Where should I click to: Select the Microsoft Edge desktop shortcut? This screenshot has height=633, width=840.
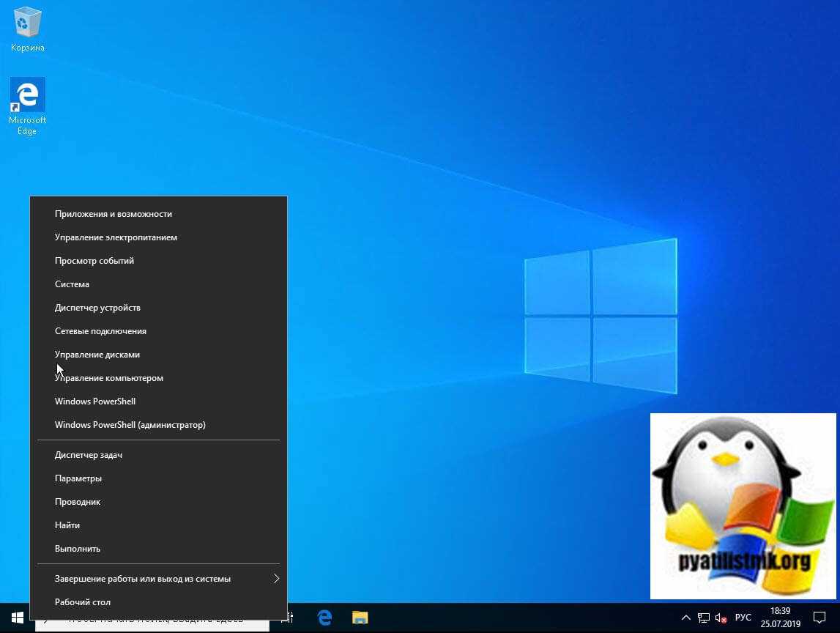tap(27, 106)
